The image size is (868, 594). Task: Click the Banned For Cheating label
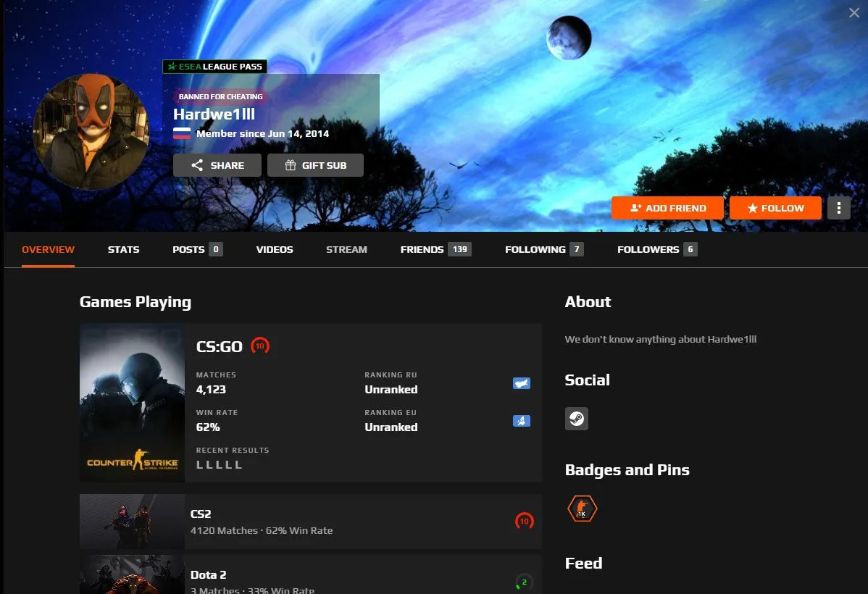coord(220,97)
